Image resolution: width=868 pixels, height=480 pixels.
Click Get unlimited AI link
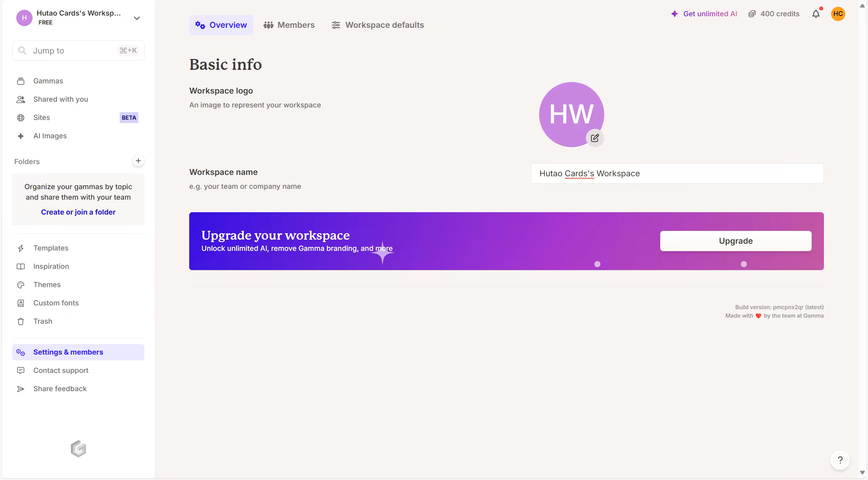[710, 14]
